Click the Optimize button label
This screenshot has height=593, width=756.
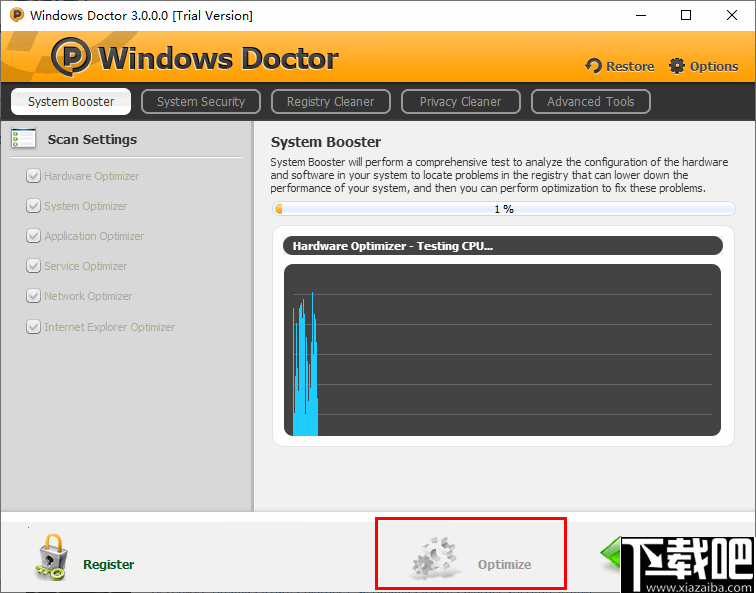tap(504, 565)
